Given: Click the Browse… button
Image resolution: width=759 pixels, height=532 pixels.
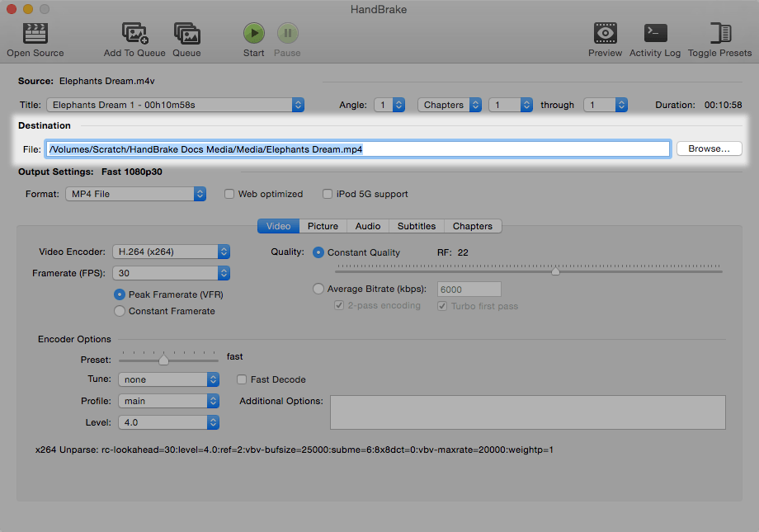Looking at the screenshot, I should pyautogui.click(x=709, y=149).
